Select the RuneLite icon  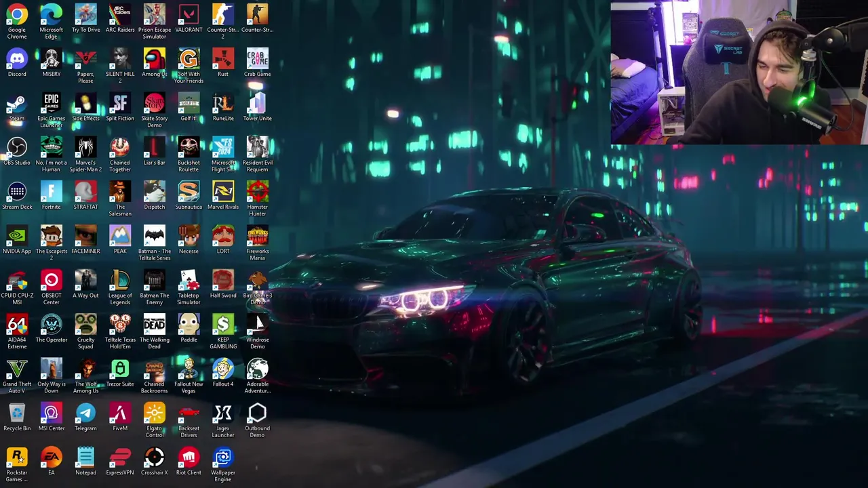[223, 104]
